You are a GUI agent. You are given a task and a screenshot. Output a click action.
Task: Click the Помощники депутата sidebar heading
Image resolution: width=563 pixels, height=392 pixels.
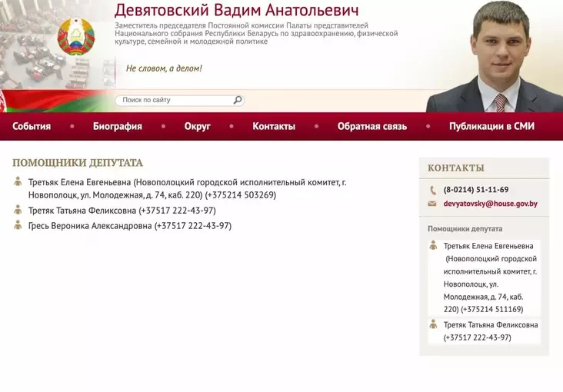click(465, 229)
